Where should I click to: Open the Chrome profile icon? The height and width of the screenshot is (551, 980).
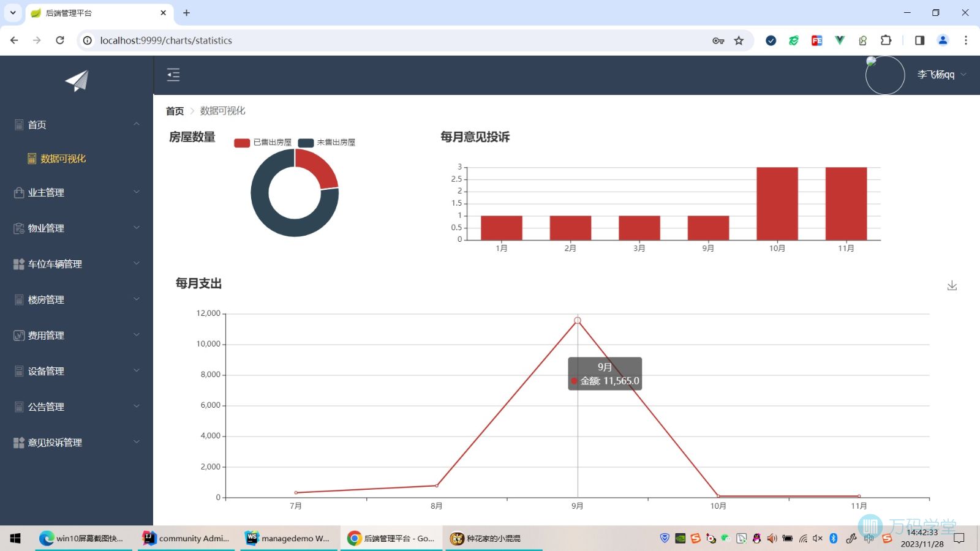coord(943,40)
